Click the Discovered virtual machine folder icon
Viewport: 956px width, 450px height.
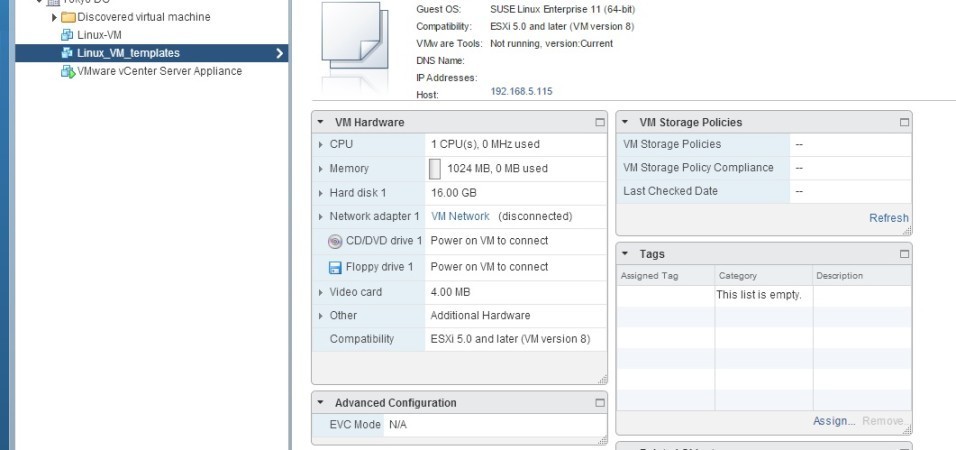pyautogui.click(x=68, y=17)
